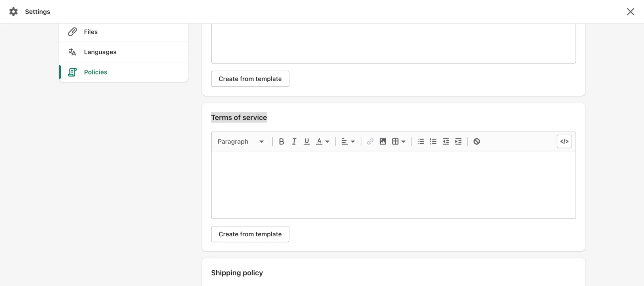The height and width of the screenshot is (286, 644).
Task: Create a bulleted list
Action: [x=421, y=142]
